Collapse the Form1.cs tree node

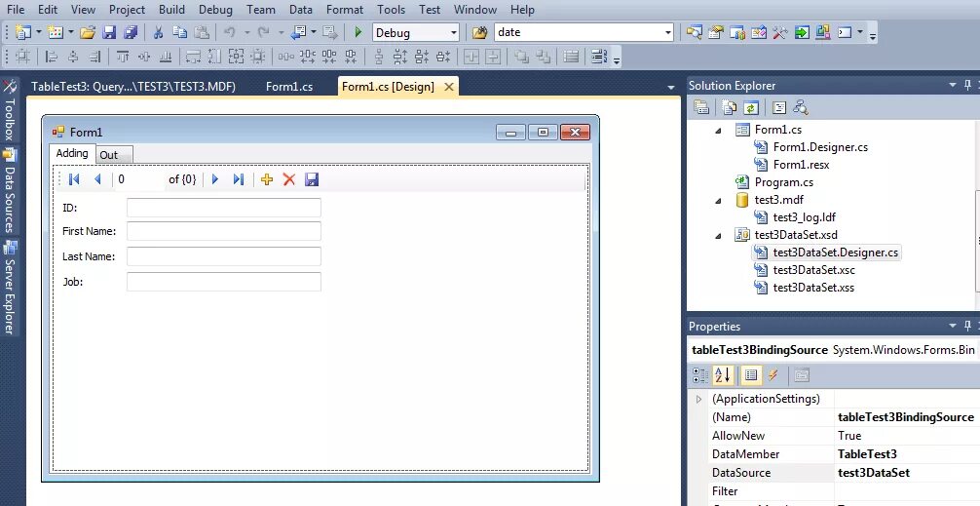tap(718, 130)
